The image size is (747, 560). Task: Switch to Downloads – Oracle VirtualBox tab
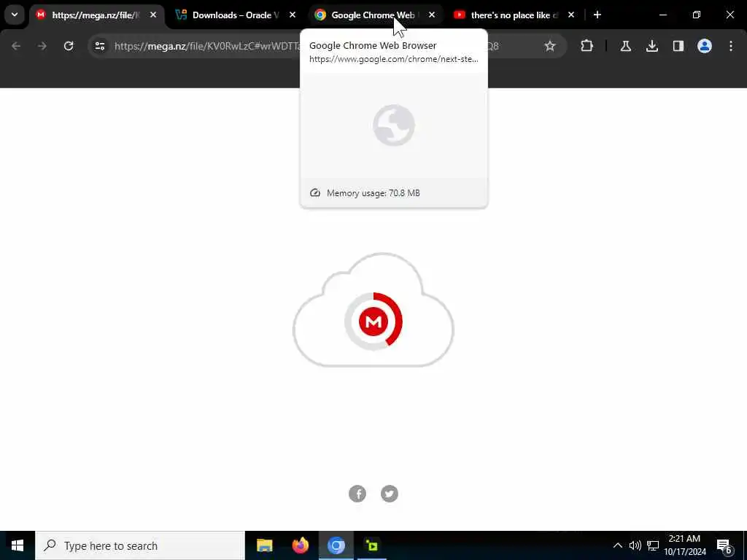pos(236,15)
